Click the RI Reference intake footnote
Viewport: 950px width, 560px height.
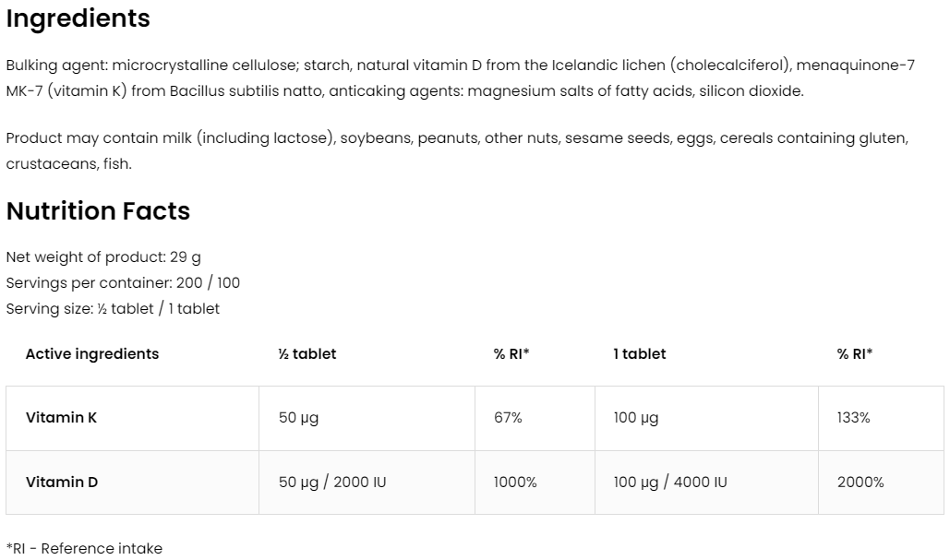tap(84, 549)
